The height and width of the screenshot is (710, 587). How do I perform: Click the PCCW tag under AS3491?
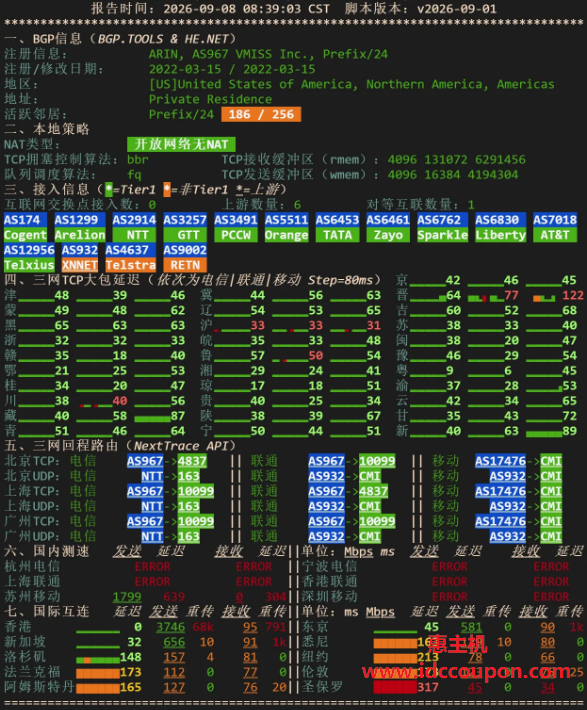coord(236,235)
